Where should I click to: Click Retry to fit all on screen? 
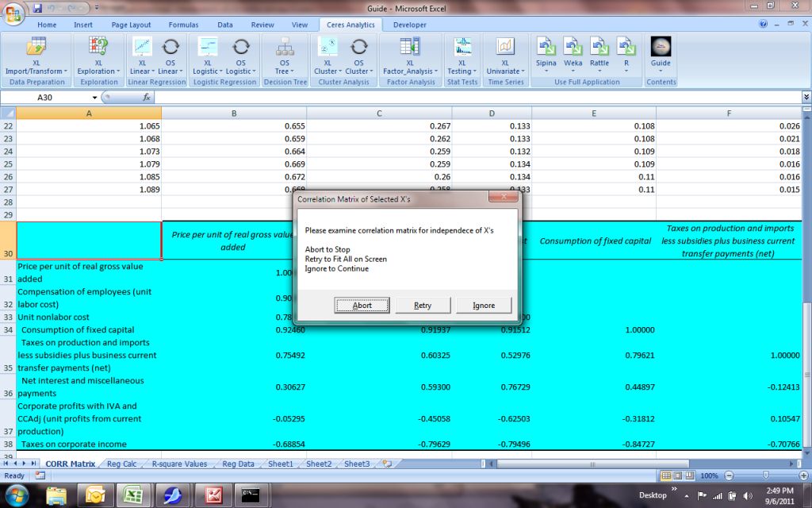[x=423, y=306]
